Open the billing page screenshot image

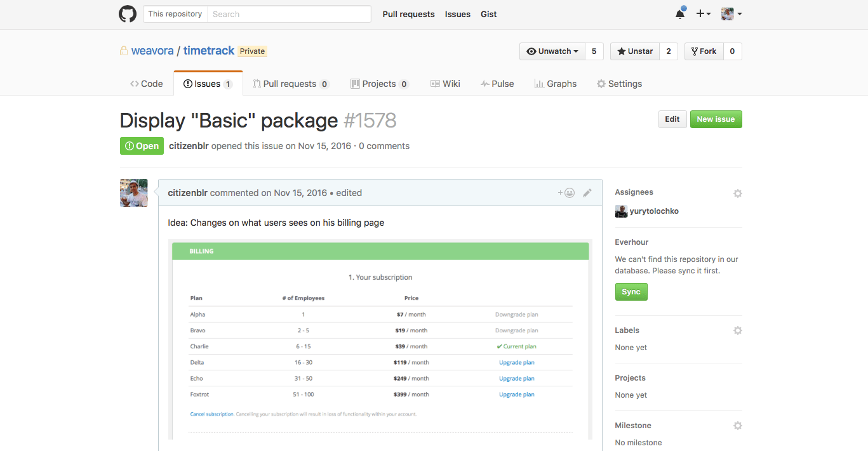[380, 339]
